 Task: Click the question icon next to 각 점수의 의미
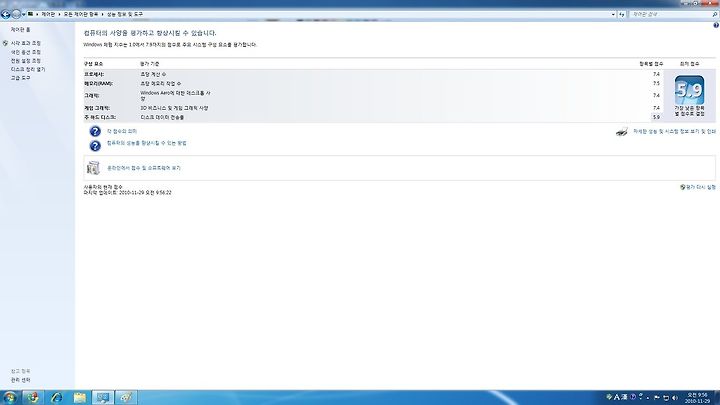pos(95,132)
